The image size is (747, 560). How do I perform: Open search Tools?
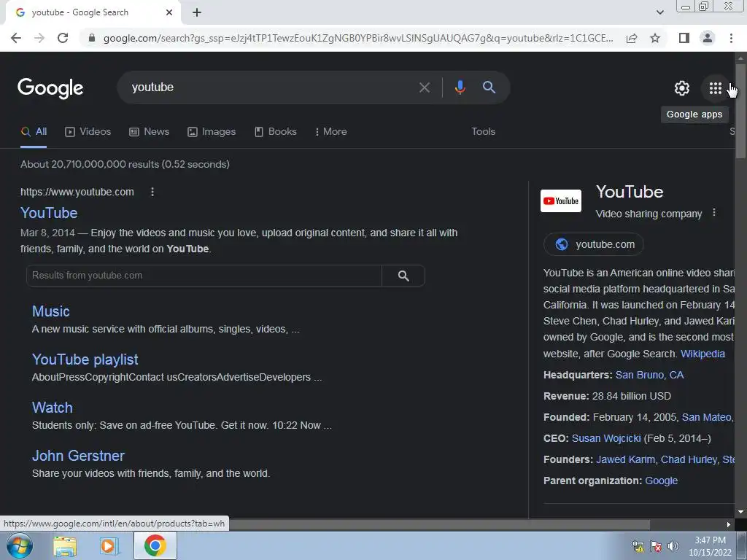pos(483,132)
